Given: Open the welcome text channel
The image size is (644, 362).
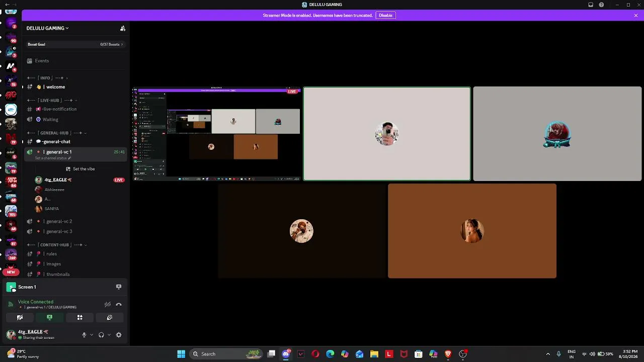Looking at the screenshot, I should click(75, 87).
